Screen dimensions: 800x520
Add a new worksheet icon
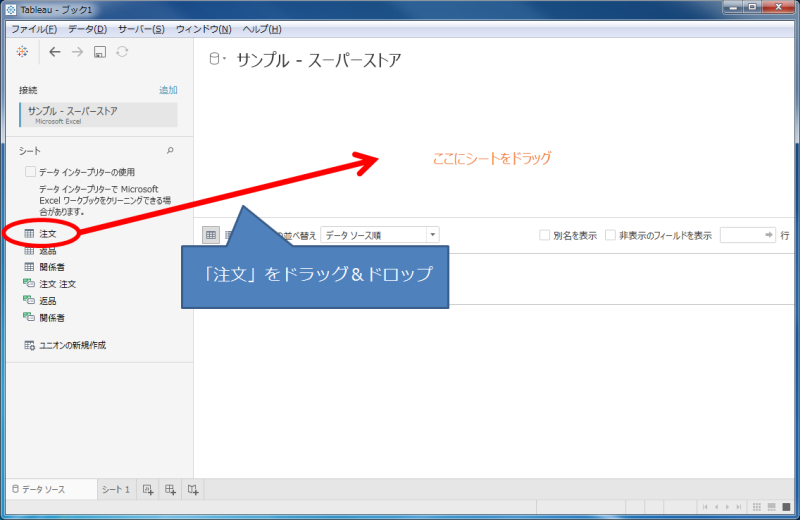(x=148, y=489)
